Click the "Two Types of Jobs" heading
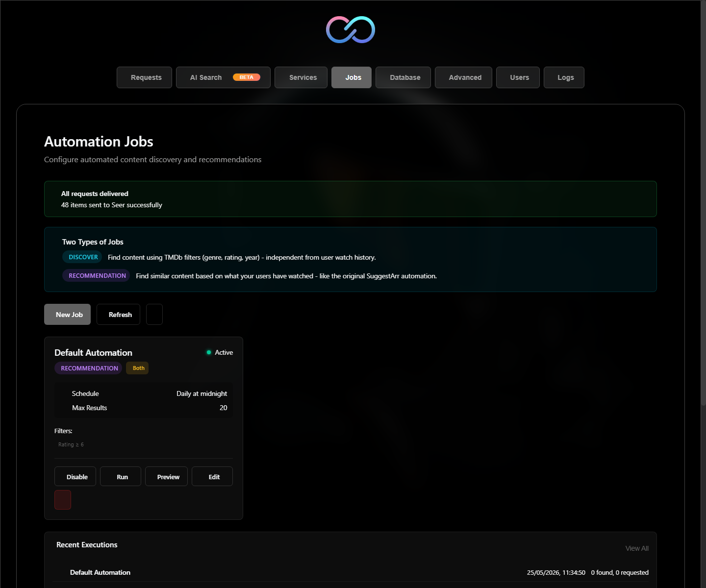This screenshot has width=706, height=588. [93, 242]
